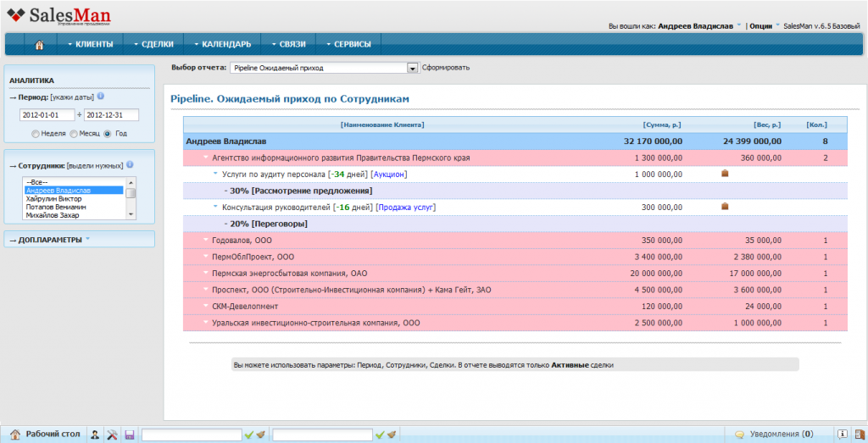Select Потапов Вениамин in employee list
The width and height of the screenshot is (868, 443).
pyautogui.click(x=75, y=207)
